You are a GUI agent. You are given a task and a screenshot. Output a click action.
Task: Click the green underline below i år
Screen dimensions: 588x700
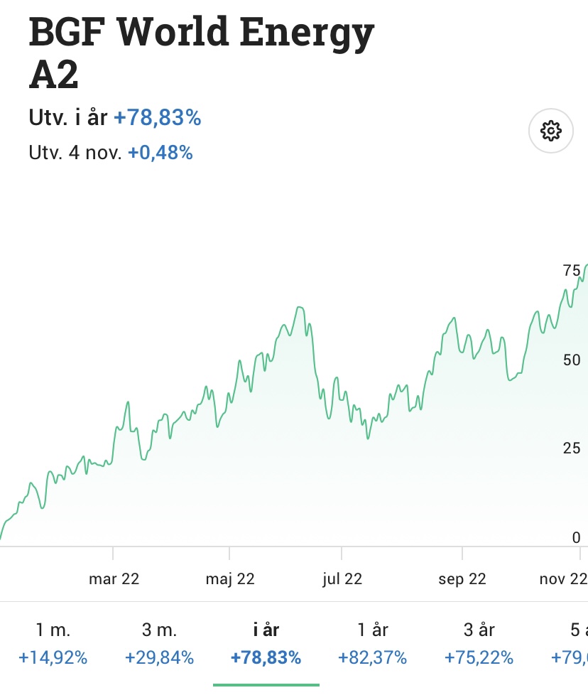tap(266, 685)
